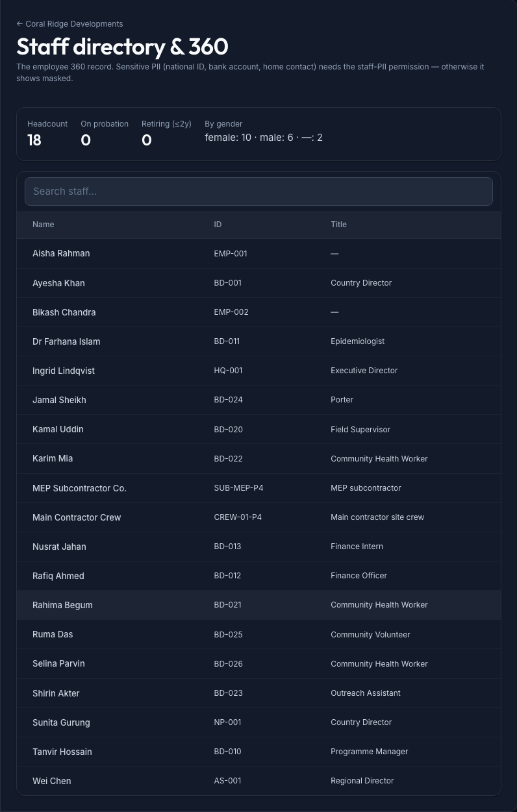Open Tanvir Hossain's staff record
The image size is (517, 812).
pyautogui.click(x=258, y=752)
